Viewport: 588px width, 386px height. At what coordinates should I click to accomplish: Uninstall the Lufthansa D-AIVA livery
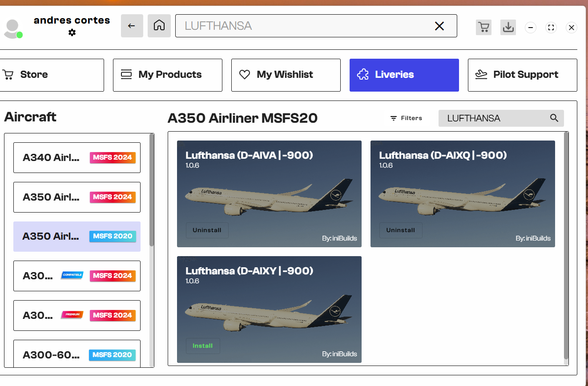point(207,230)
